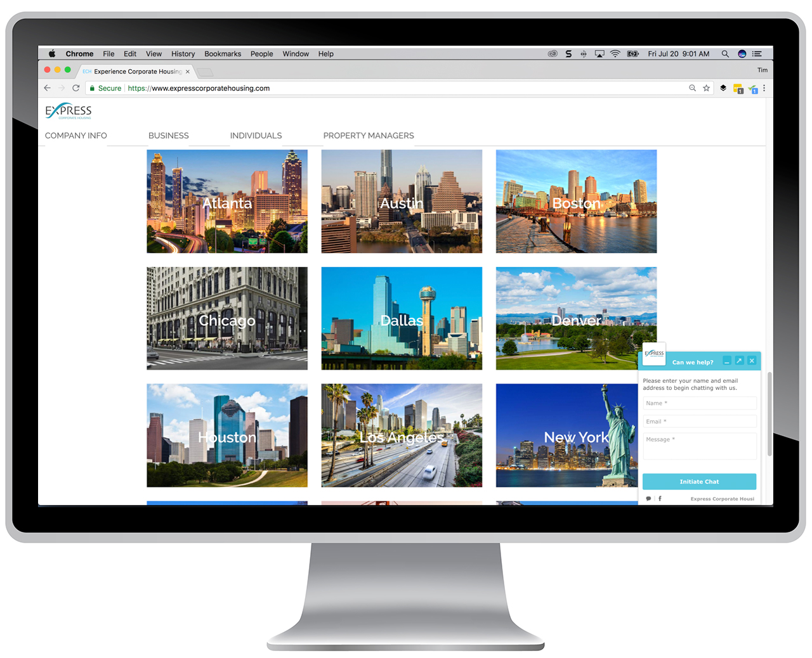Open the Help menu

point(326,54)
